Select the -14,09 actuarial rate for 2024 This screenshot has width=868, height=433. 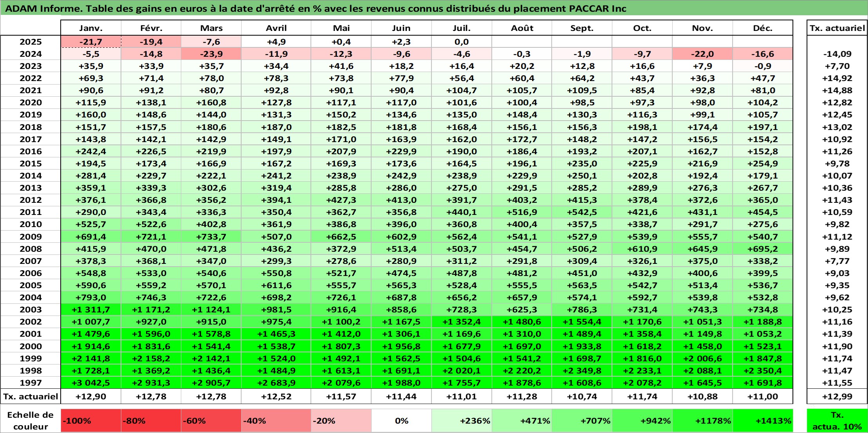[837, 54]
